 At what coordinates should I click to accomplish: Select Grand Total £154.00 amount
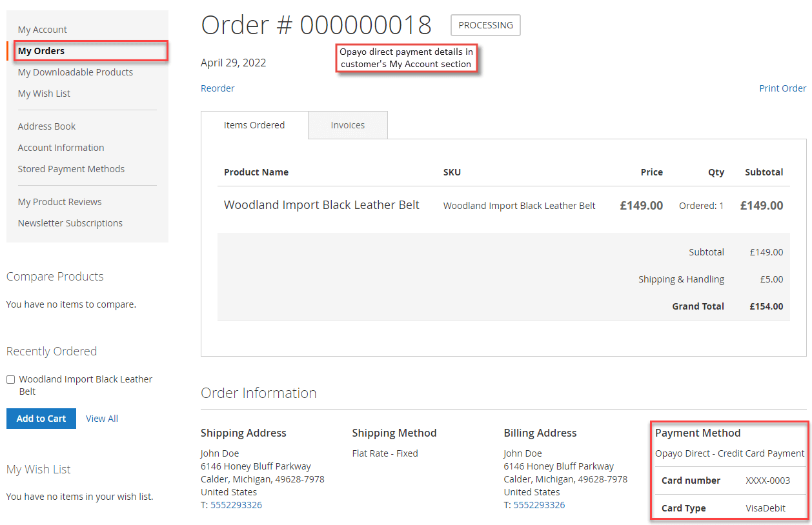766,306
